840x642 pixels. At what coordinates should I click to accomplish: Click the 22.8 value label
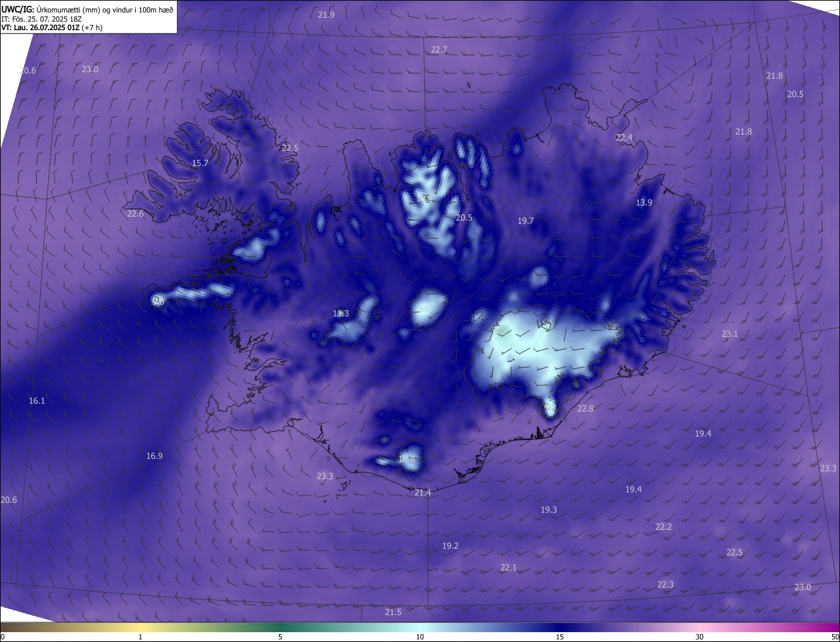pyautogui.click(x=585, y=408)
